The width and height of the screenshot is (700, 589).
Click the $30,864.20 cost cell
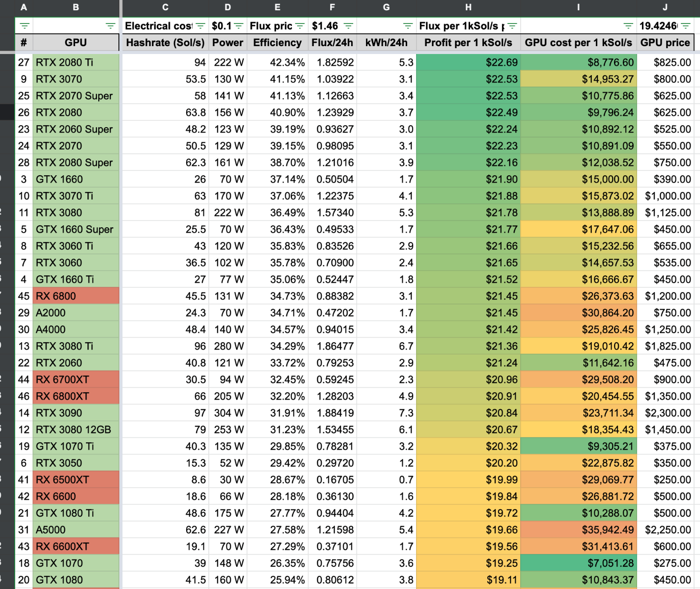(x=579, y=313)
